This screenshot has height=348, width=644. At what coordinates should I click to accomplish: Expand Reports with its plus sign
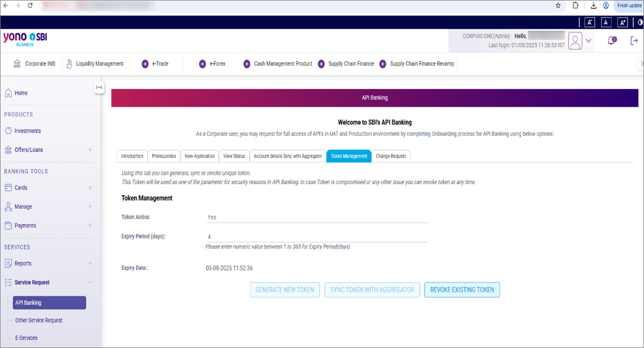(x=90, y=263)
